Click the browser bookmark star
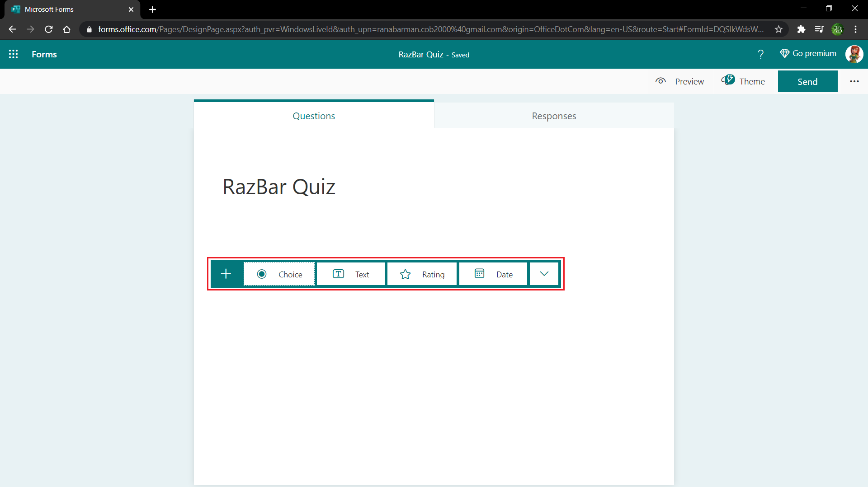The image size is (868, 487). coord(779,29)
